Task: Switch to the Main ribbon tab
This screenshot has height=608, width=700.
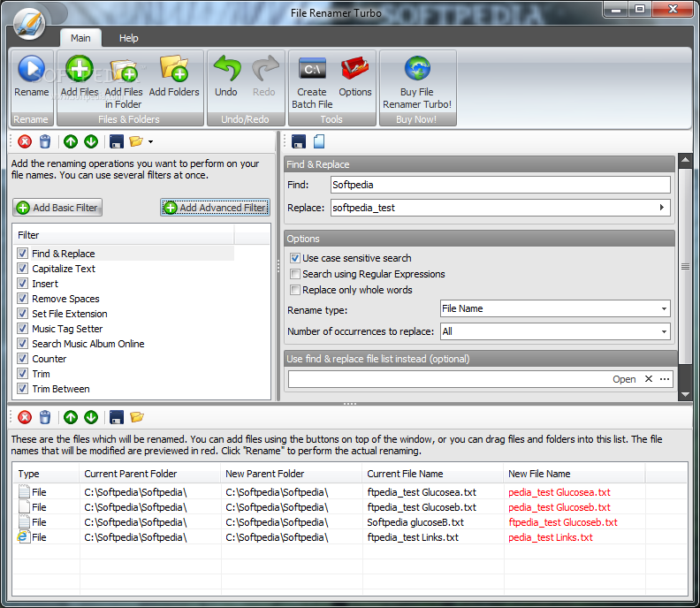Action: tap(80, 38)
